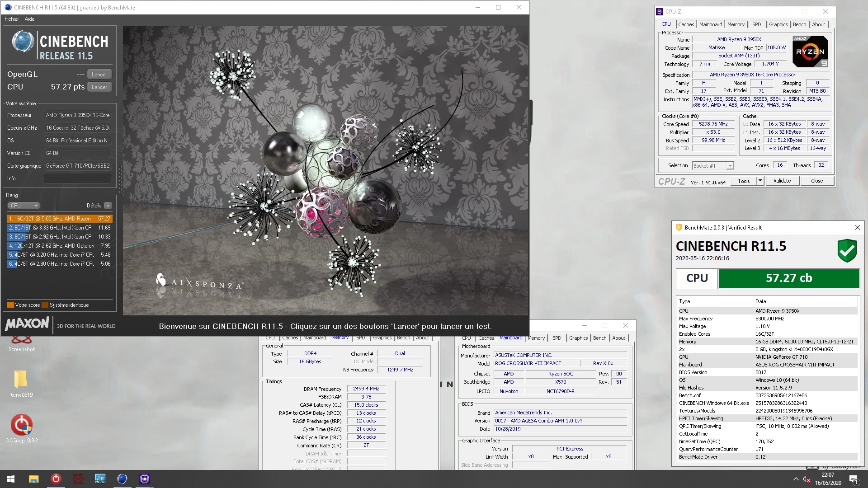
Task: Click the BenchMate title bar shield icon
Action: click(679, 227)
